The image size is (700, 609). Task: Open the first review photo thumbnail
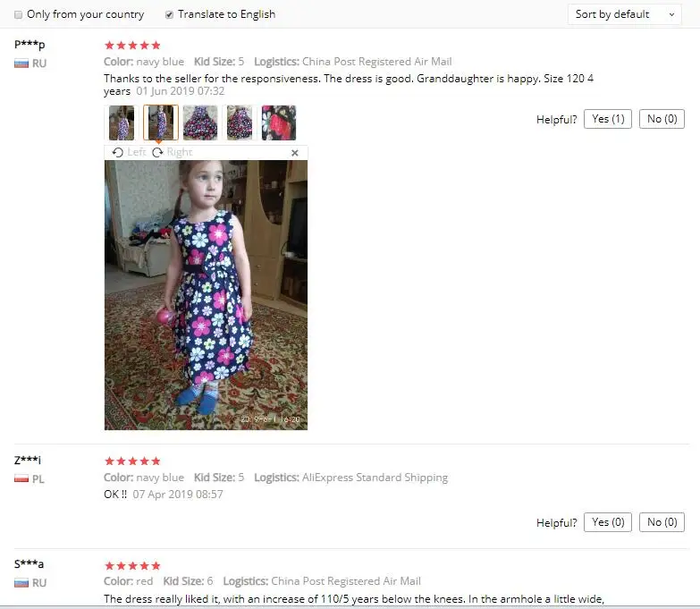[122, 123]
